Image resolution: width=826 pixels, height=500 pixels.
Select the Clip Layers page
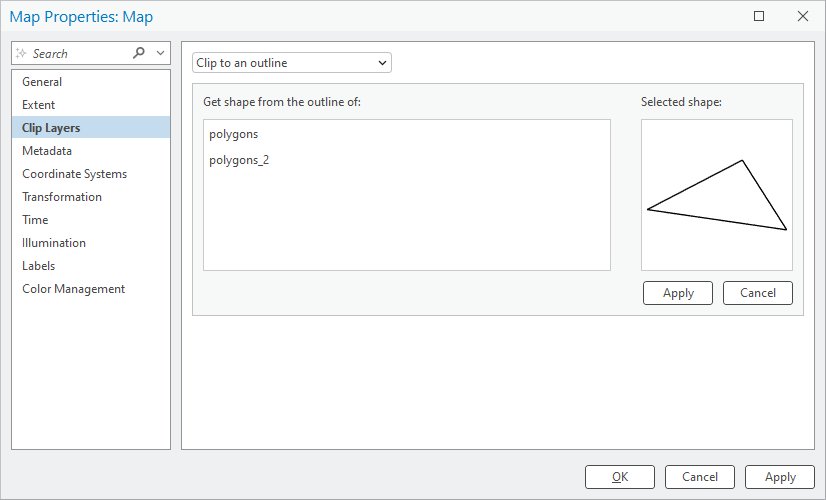point(51,128)
